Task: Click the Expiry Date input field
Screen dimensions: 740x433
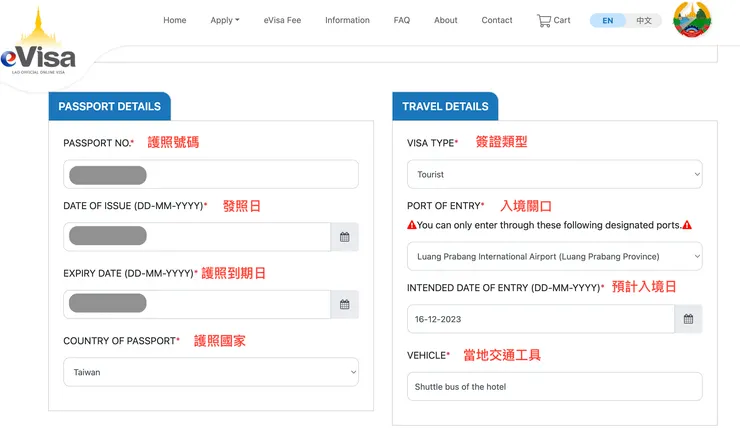Action: tap(197, 305)
